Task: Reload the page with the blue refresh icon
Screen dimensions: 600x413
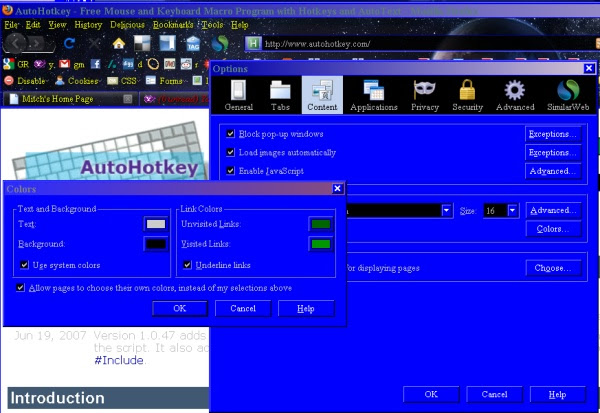Action: (x=69, y=43)
